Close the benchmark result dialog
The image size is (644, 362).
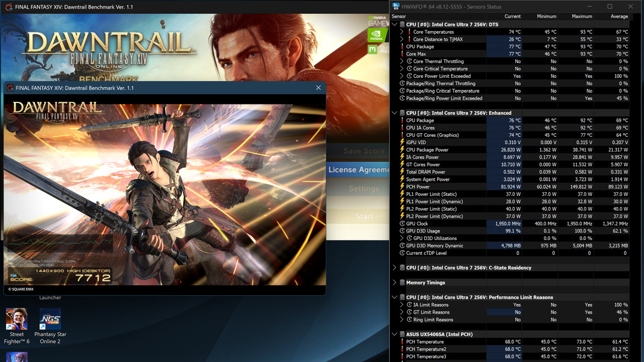click(x=318, y=88)
